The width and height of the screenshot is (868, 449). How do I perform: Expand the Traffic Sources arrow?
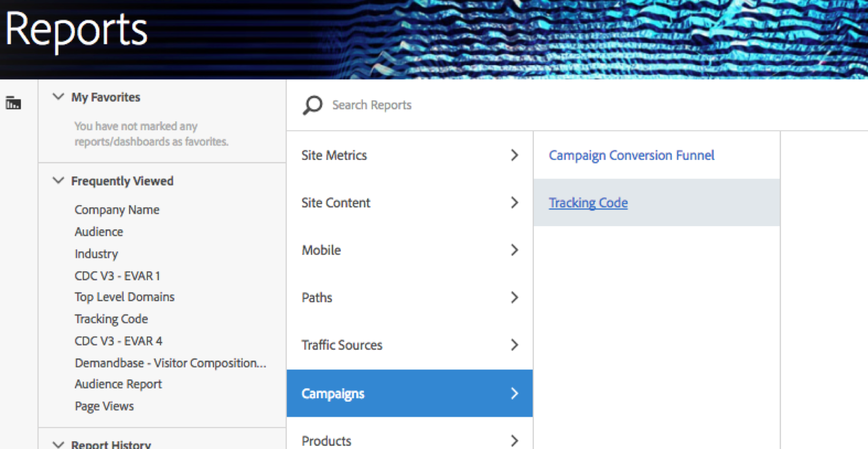[514, 345]
